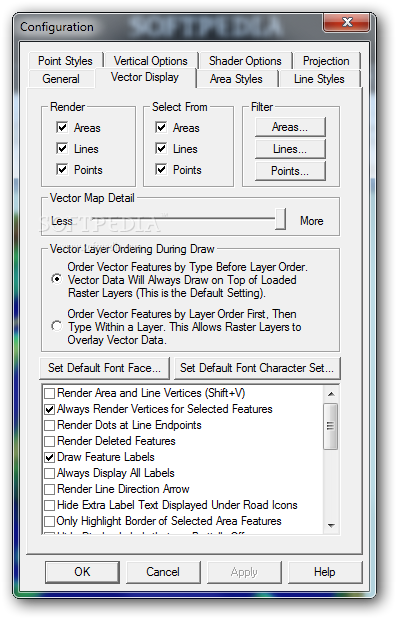Open the Line Styles tab

[x=319, y=79]
